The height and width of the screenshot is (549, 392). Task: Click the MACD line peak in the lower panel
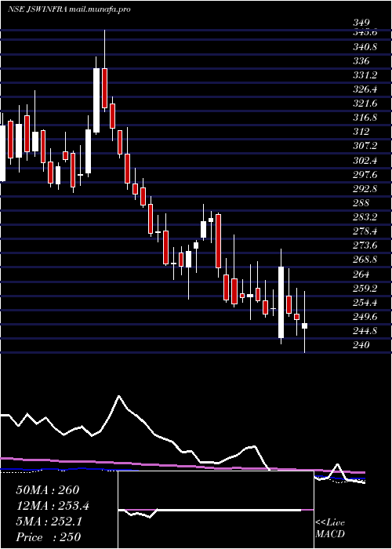[x=119, y=396]
